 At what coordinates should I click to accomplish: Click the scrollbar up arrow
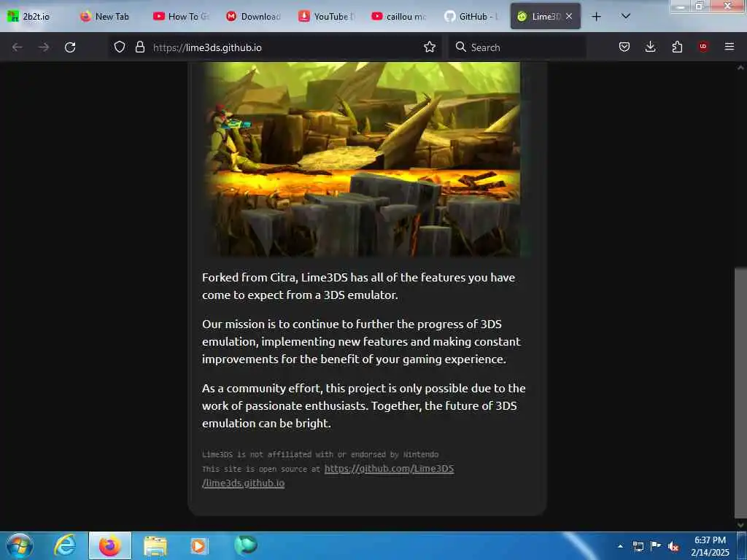pyautogui.click(x=740, y=68)
